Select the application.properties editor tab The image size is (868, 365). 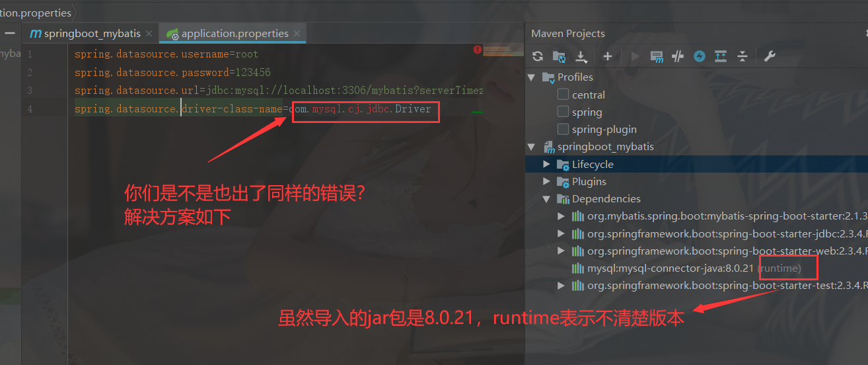(235, 33)
